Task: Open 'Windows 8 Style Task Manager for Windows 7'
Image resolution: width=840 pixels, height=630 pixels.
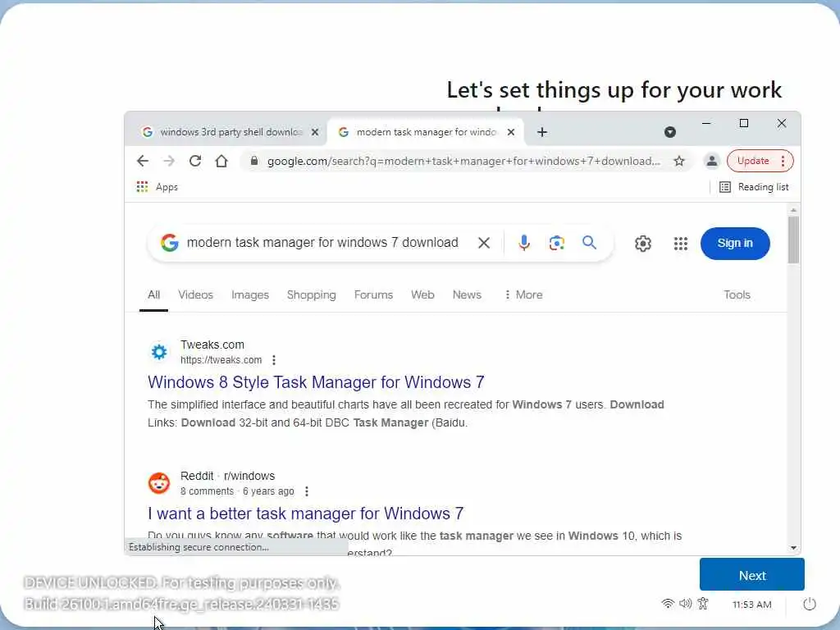Action: tap(316, 382)
